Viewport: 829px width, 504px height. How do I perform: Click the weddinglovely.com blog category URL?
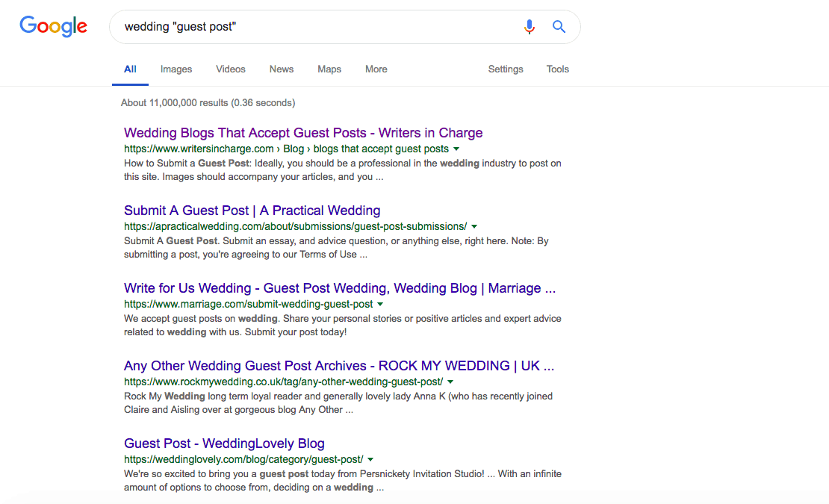click(x=243, y=460)
